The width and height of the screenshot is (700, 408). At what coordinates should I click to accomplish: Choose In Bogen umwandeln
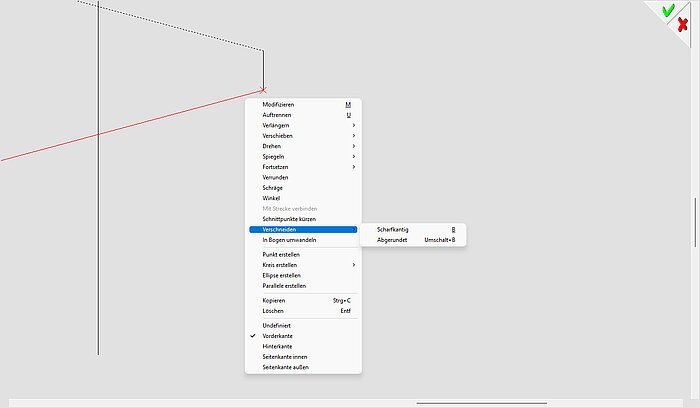coord(287,240)
